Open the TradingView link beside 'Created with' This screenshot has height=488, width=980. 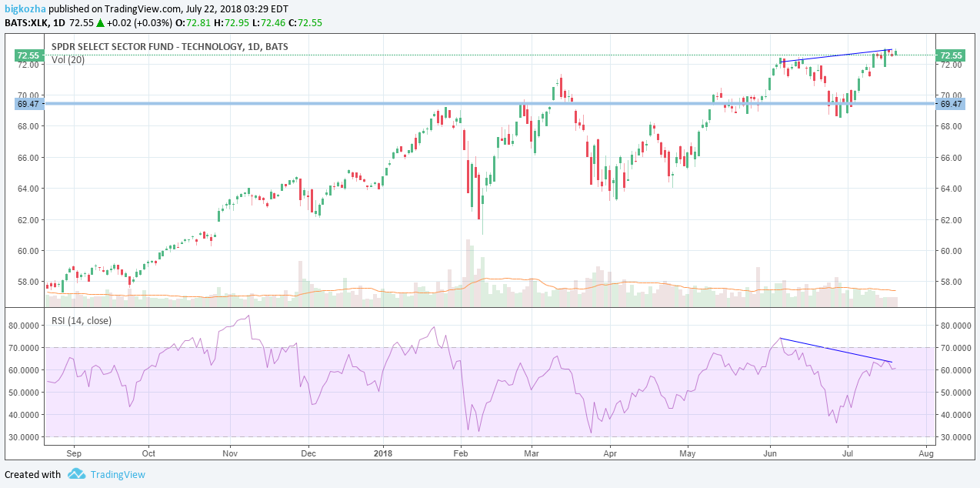(x=118, y=474)
